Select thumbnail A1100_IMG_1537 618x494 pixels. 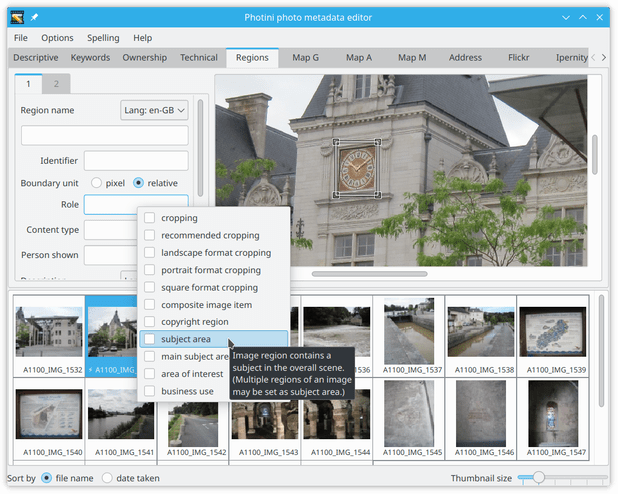(x=409, y=336)
